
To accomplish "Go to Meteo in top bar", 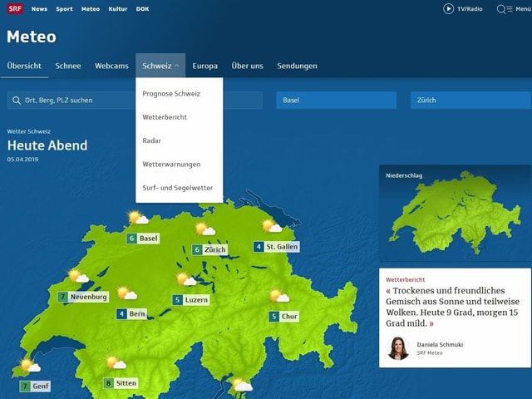I will (x=91, y=9).
